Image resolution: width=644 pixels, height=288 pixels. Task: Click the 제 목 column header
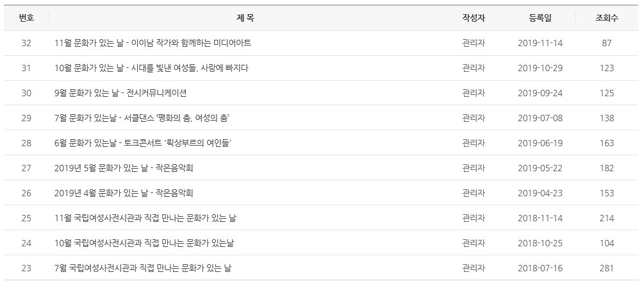tap(245, 18)
